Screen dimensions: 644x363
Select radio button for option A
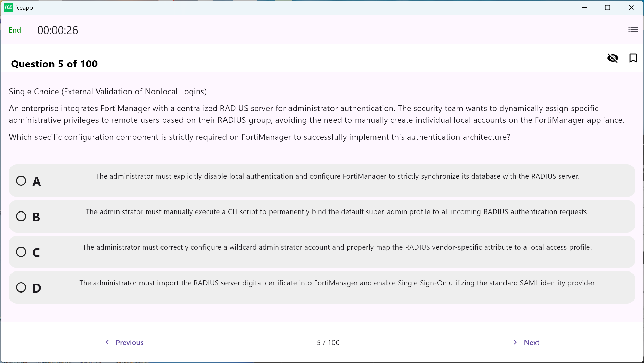(21, 181)
